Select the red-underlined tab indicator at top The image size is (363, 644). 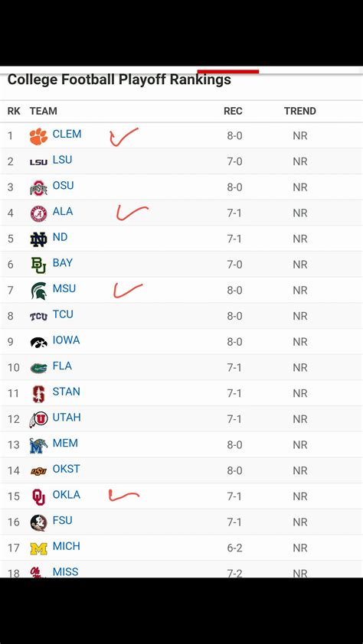(228, 71)
